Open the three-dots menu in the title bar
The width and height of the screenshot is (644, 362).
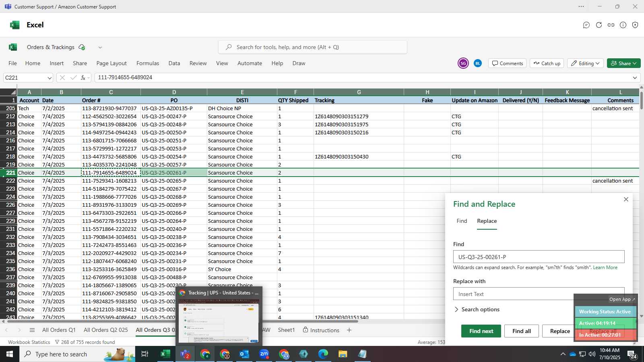(581, 6)
